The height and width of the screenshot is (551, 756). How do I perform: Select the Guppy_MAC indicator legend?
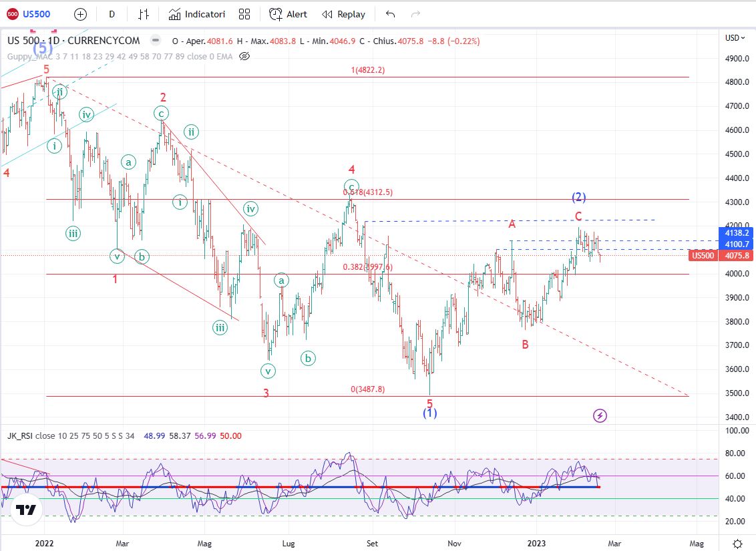pos(120,56)
